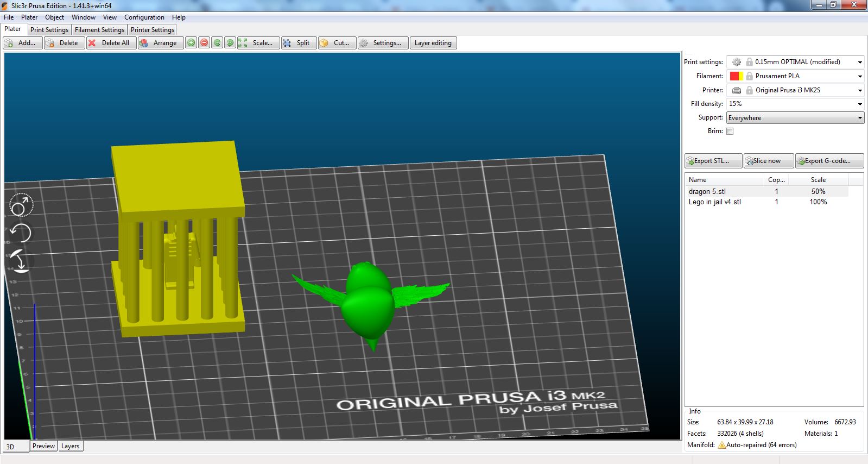The height and width of the screenshot is (464, 868).
Task: Open the File menu
Action: tap(9, 17)
